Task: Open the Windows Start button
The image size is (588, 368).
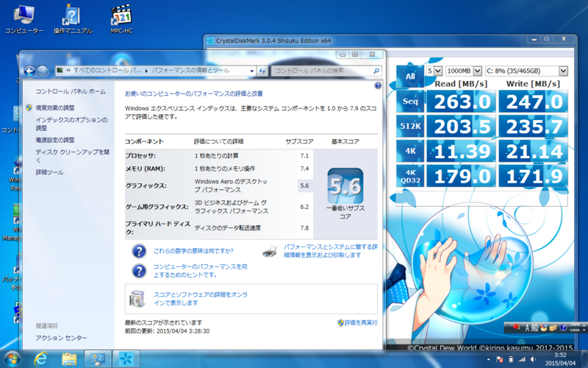Action: 12,359
